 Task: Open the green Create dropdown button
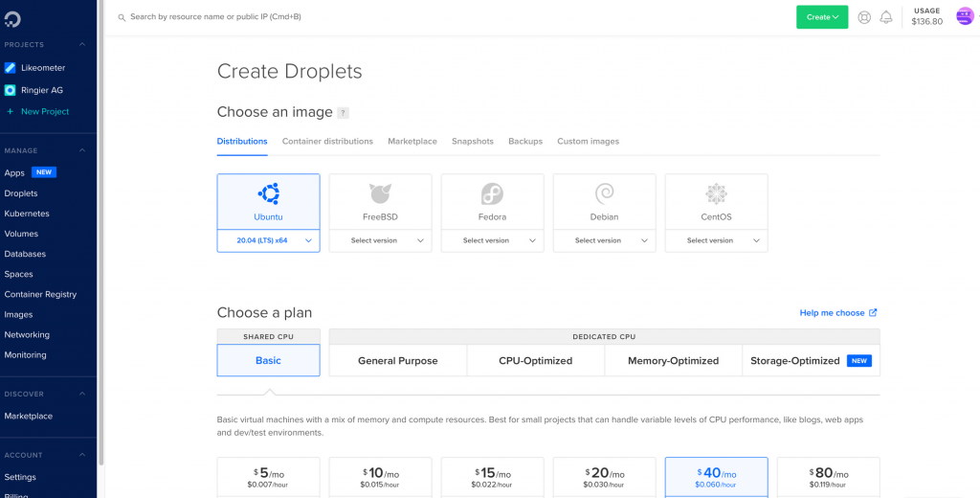click(822, 17)
